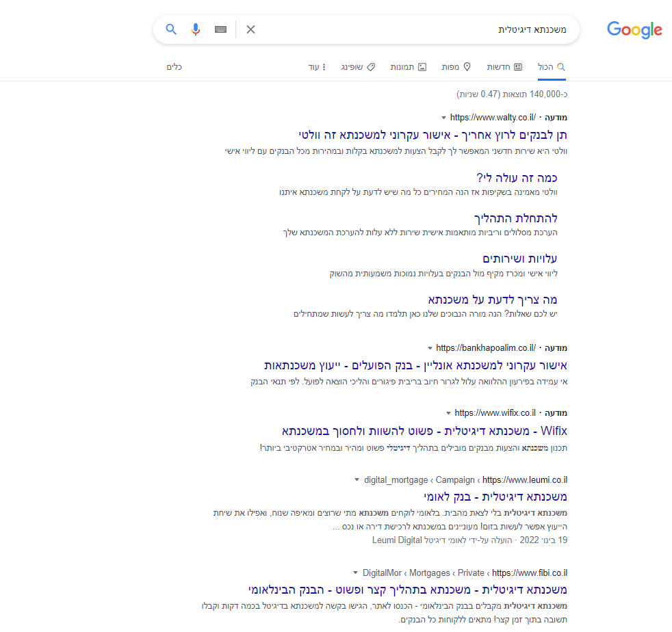The height and width of the screenshot is (632, 672).
Task: Switch to the חדשות tab
Action: pos(504,67)
